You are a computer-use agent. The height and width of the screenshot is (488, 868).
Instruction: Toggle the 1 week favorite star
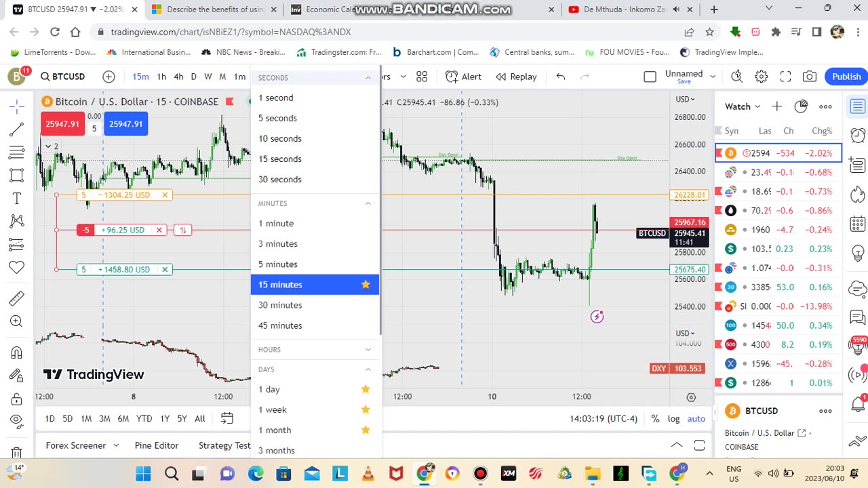(x=366, y=409)
